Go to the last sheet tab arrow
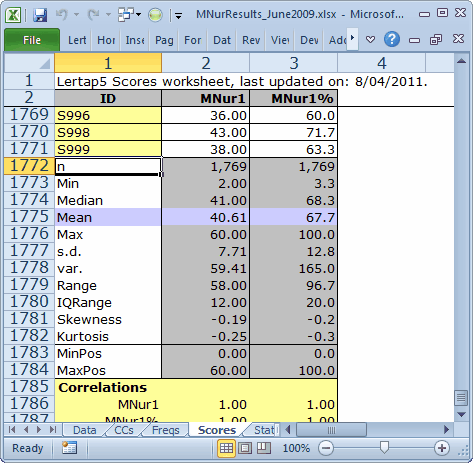 53,430
